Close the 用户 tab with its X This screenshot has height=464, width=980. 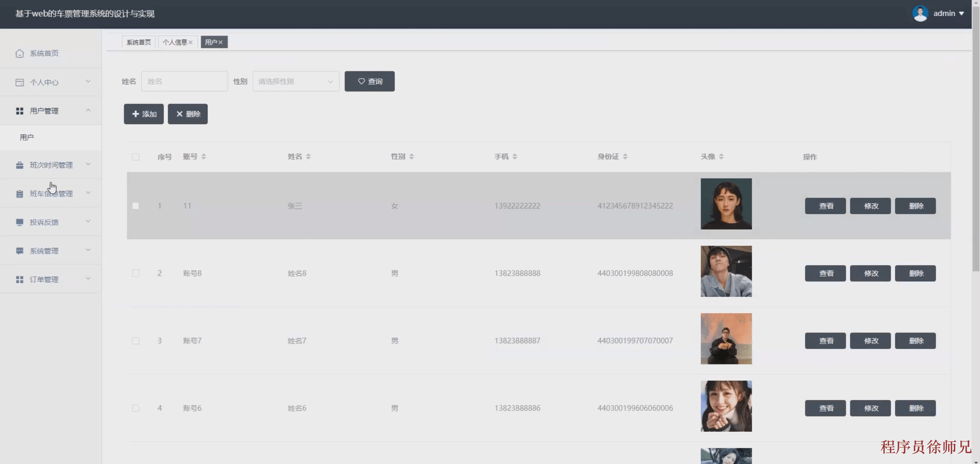pyautogui.click(x=221, y=42)
